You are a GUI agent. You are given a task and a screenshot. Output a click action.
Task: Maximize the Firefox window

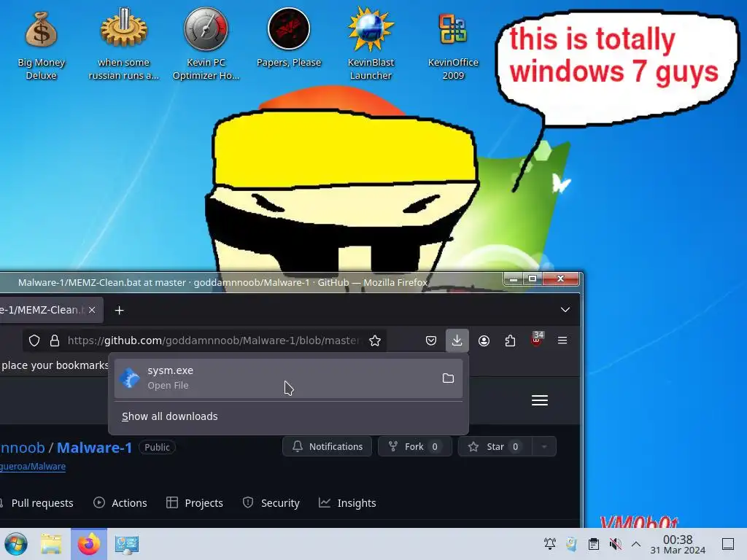533,279
